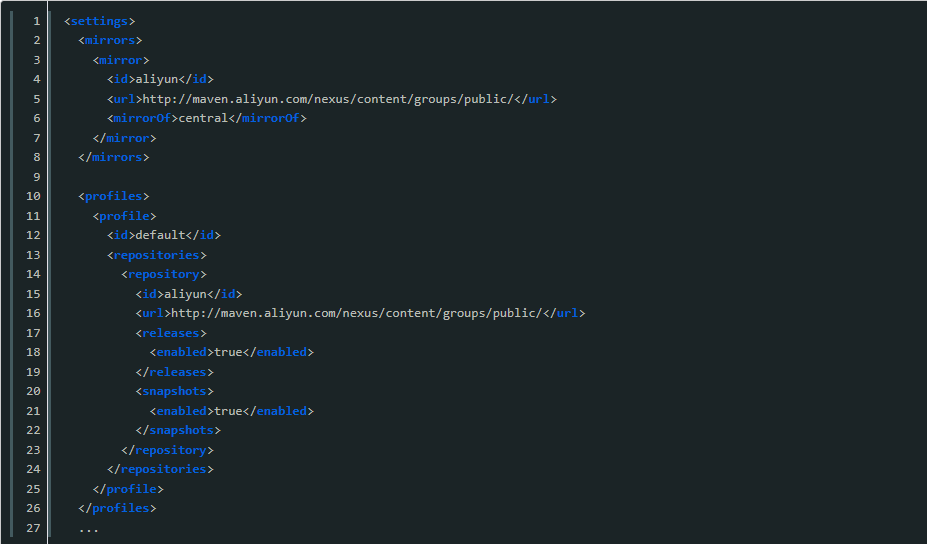Click the opening profiles tag
This screenshot has width=927, height=544.
click(113, 196)
